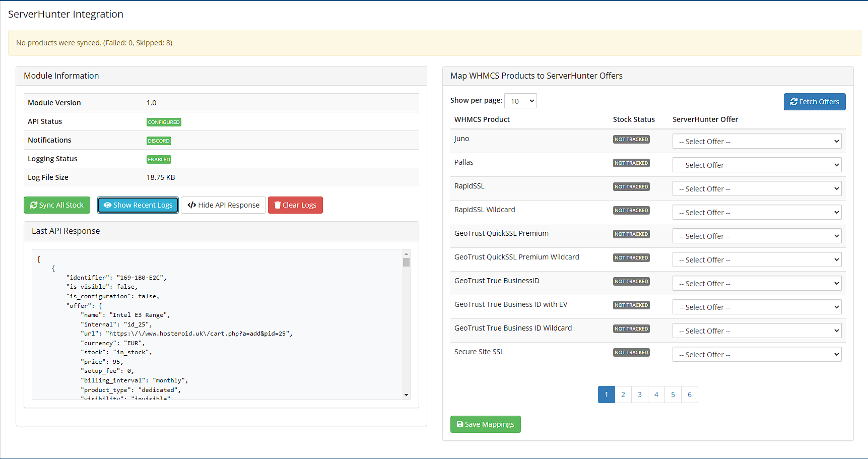Click NOT TRACKED badge for Juno
868x459 pixels.
tap(631, 140)
